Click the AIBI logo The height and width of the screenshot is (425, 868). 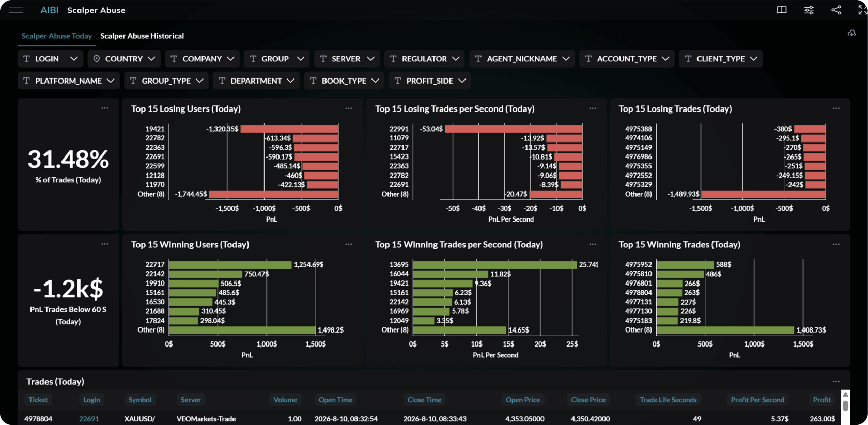(x=50, y=10)
